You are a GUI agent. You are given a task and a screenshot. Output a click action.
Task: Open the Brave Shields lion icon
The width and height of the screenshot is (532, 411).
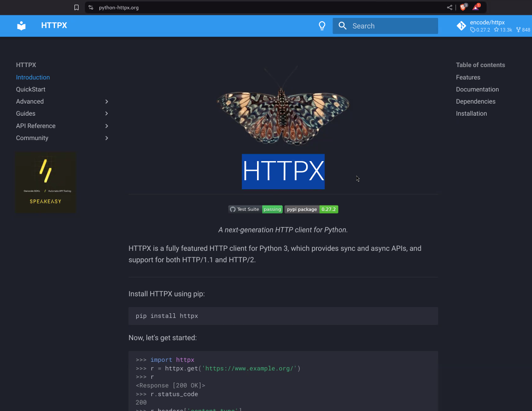[x=463, y=7]
